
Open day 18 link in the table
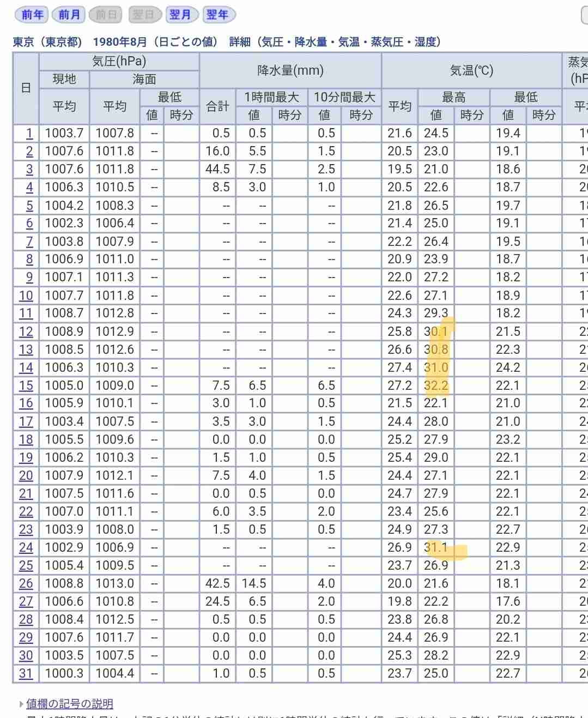(x=26, y=439)
